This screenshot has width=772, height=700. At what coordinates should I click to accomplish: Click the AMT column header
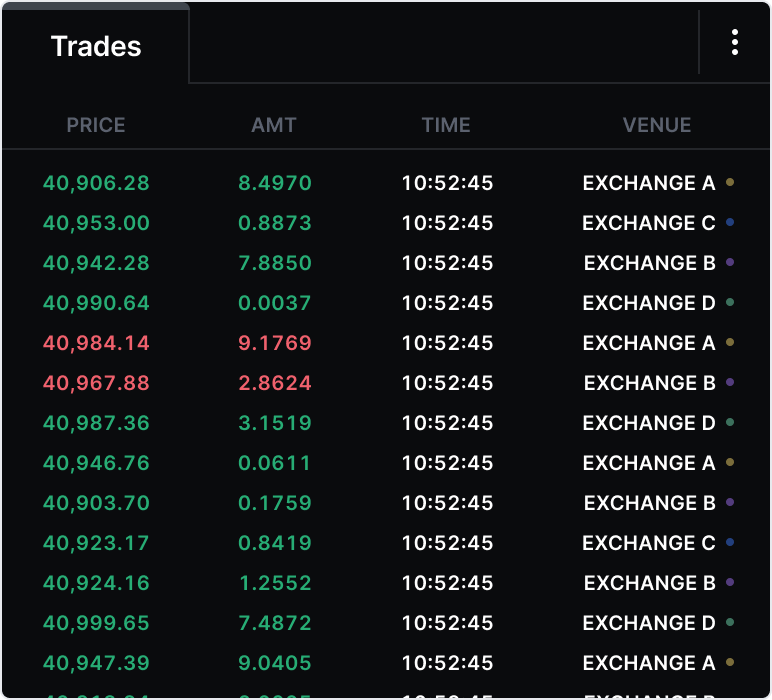274,125
